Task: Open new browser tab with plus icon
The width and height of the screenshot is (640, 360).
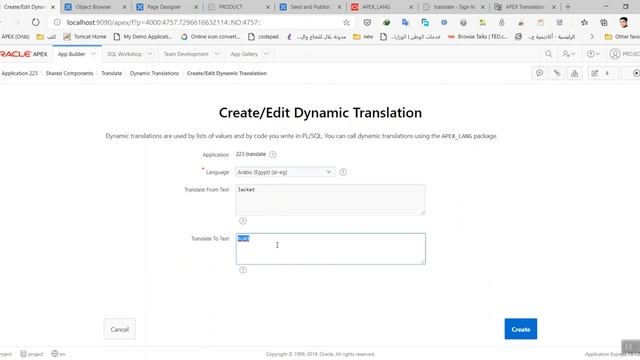Action: click(568, 7)
